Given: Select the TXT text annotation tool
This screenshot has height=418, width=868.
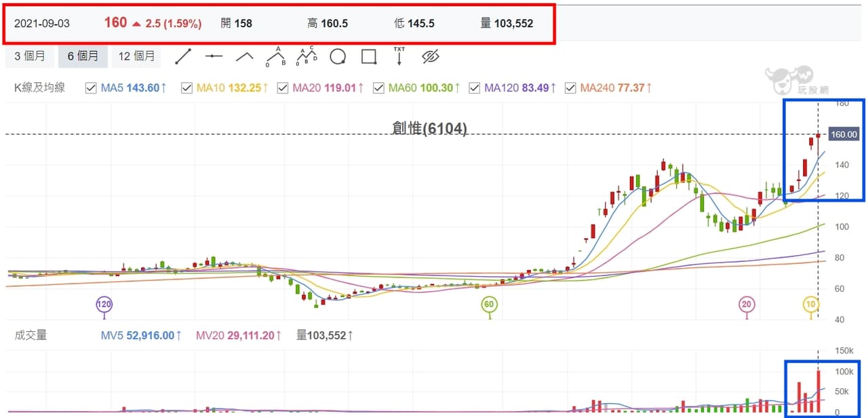Looking at the screenshot, I should point(399,56).
